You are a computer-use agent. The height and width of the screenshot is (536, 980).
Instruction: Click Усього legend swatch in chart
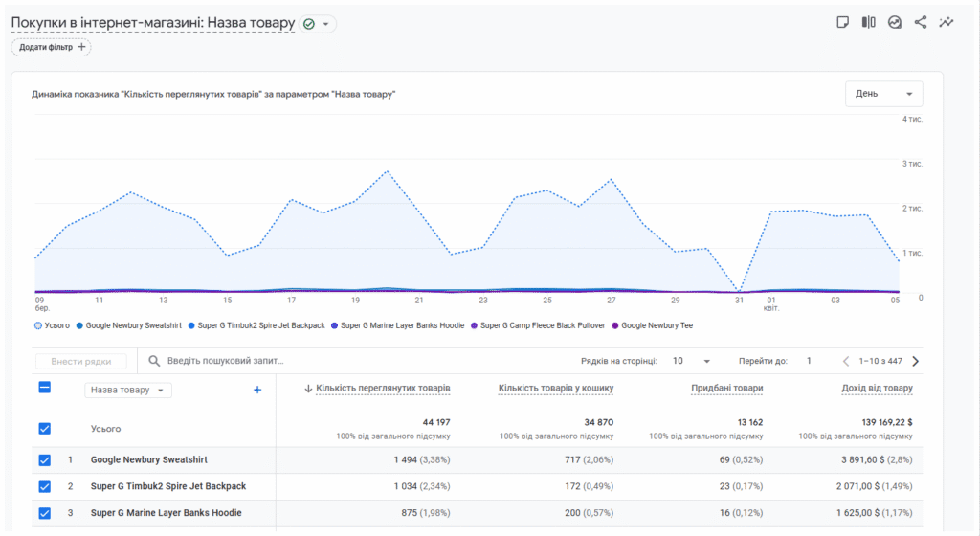(x=38, y=325)
